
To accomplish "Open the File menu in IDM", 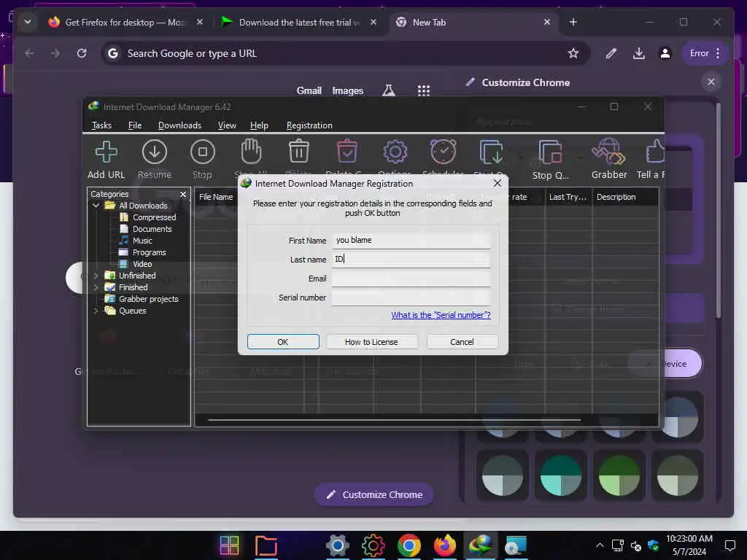I will click(x=135, y=125).
